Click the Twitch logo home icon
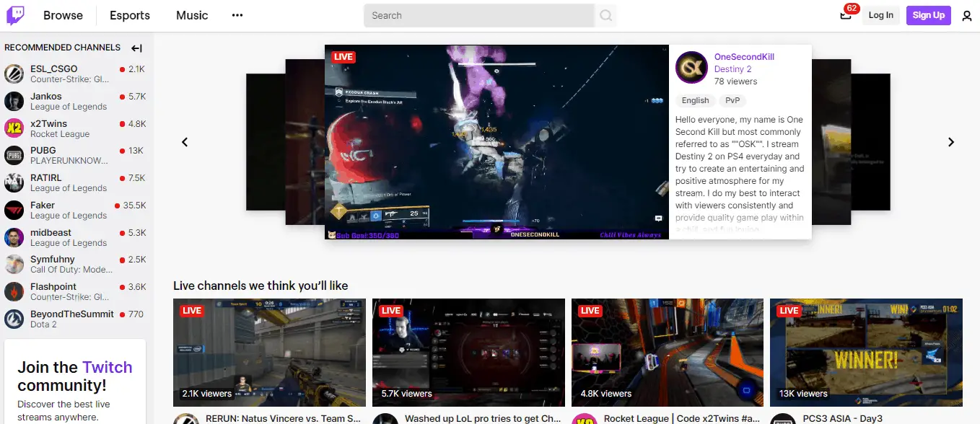Screen dimensions: 980x424 tap(15, 15)
